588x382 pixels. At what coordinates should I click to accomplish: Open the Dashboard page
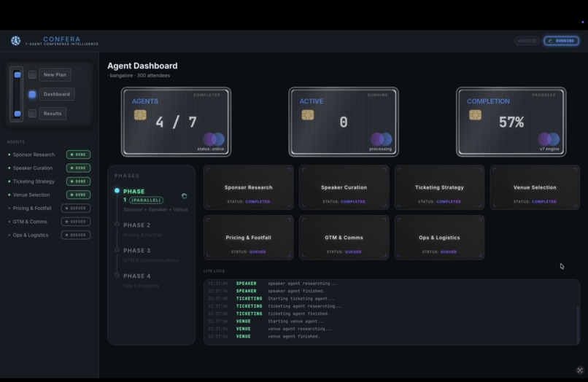click(57, 94)
